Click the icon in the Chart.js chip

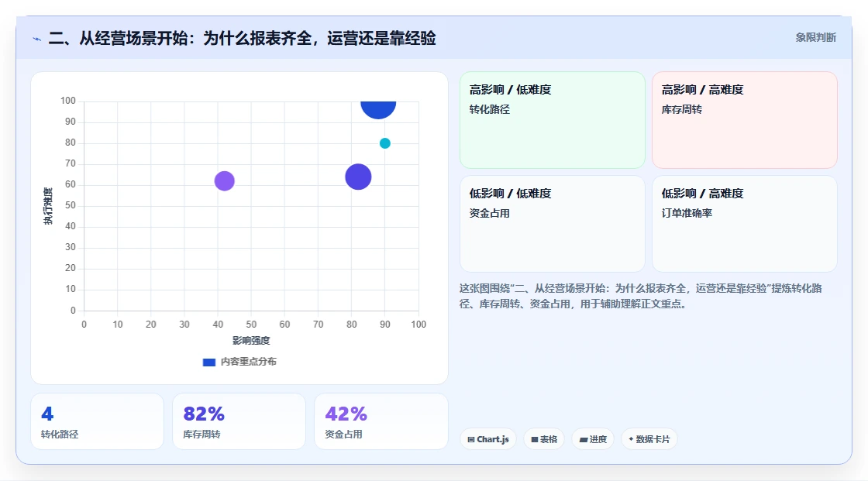[471, 439]
